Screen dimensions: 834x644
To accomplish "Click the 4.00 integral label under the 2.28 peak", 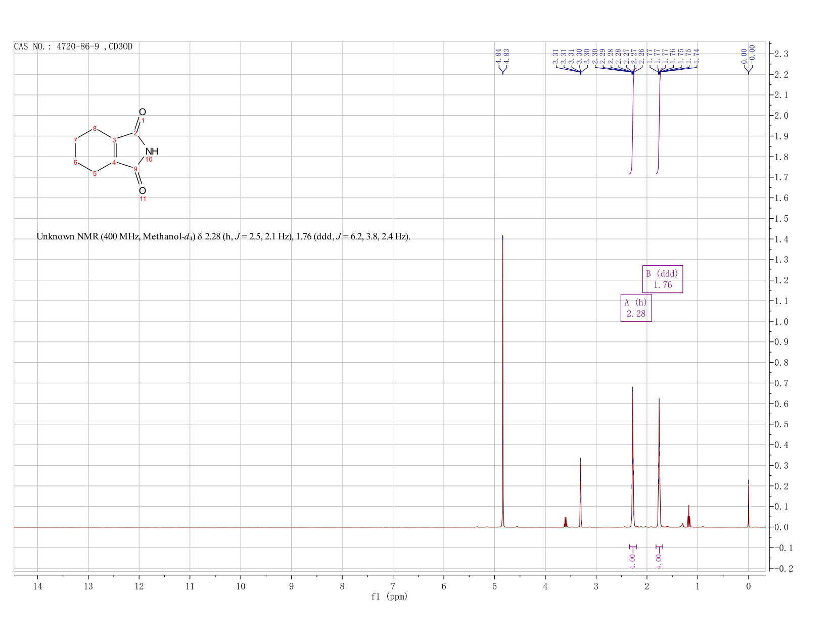I will tap(632, 561).
